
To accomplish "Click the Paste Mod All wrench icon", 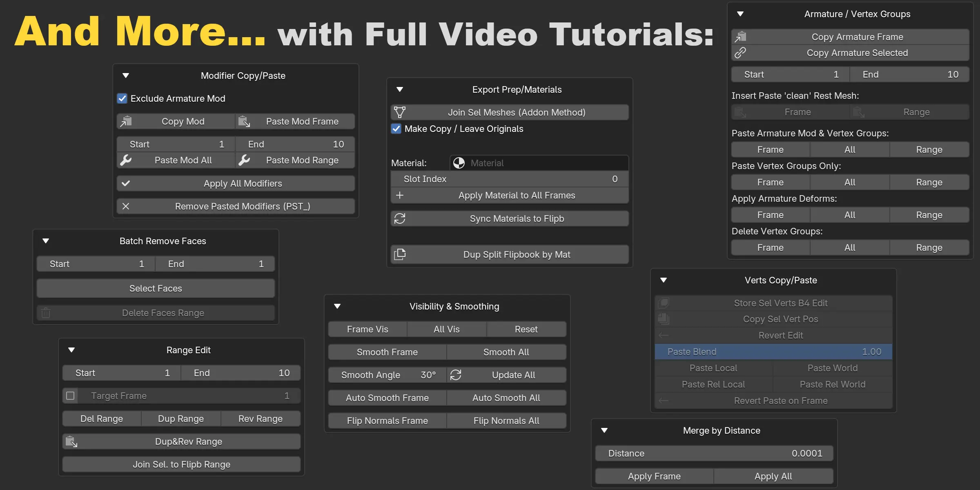I will click(x=126, y=160).
